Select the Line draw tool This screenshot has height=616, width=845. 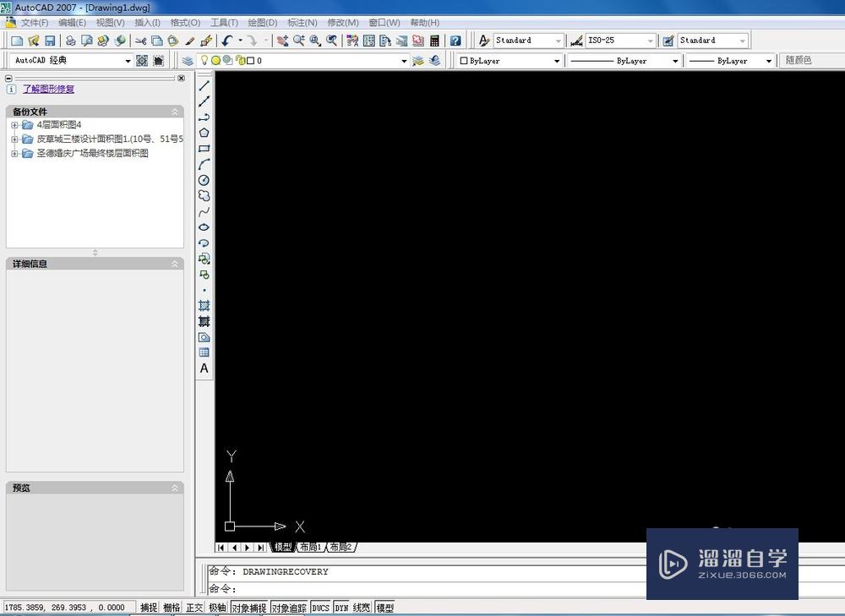point(204,85)
